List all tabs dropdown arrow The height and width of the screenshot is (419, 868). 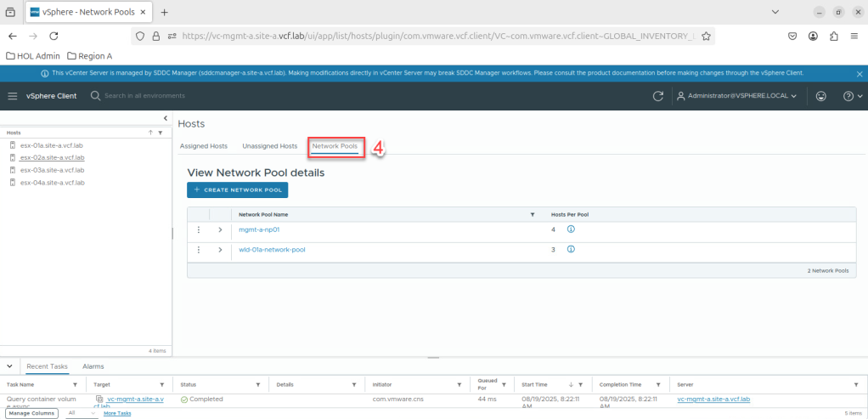[x=775, y=12]
